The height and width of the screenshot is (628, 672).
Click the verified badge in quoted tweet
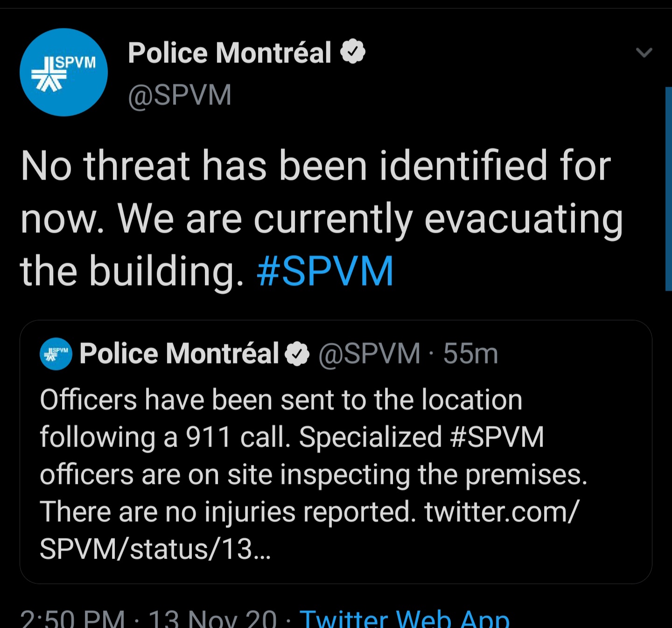(x=297, y=354)
